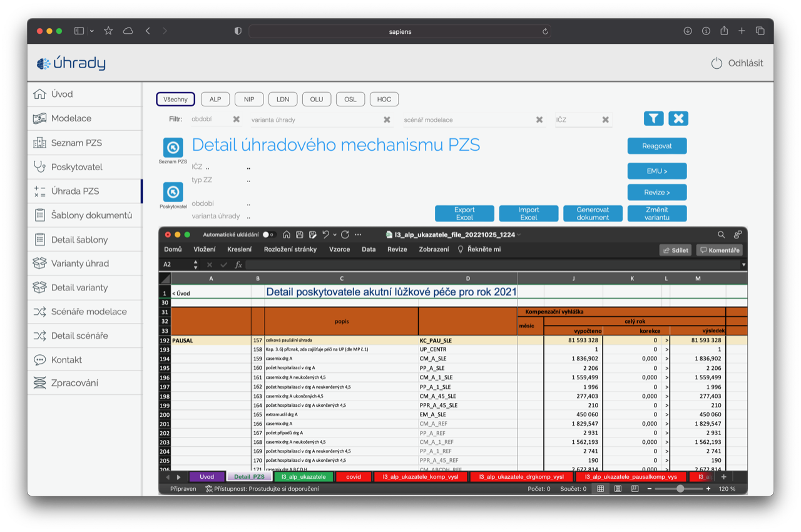Open the Safari sidebar dropdown chevron

point(92,31)
